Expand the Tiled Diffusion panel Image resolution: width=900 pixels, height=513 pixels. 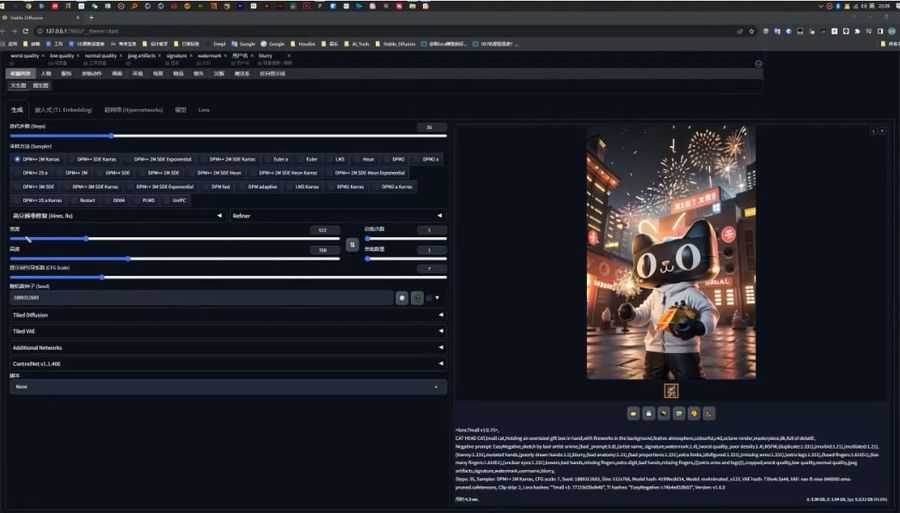click(x=228, y=315)
